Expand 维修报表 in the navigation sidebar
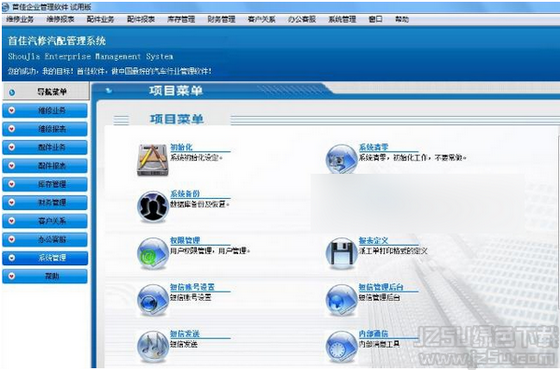560x370 pixels. point(45,129)
